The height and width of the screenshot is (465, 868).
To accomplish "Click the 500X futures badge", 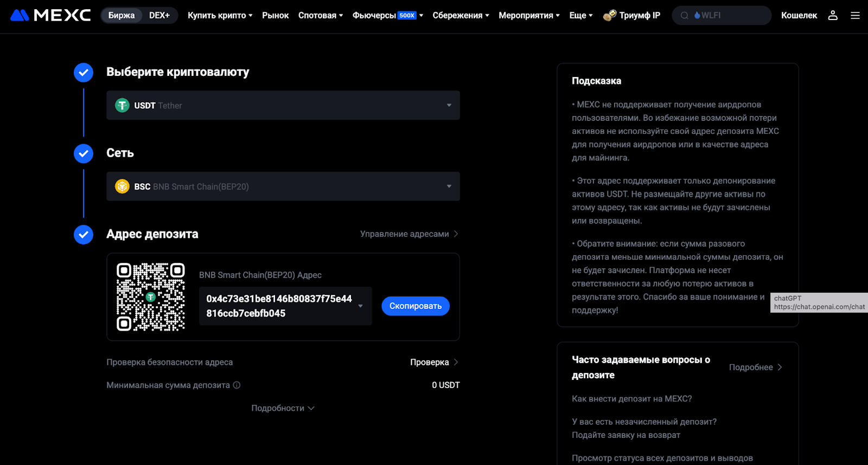I will point(407,15).
